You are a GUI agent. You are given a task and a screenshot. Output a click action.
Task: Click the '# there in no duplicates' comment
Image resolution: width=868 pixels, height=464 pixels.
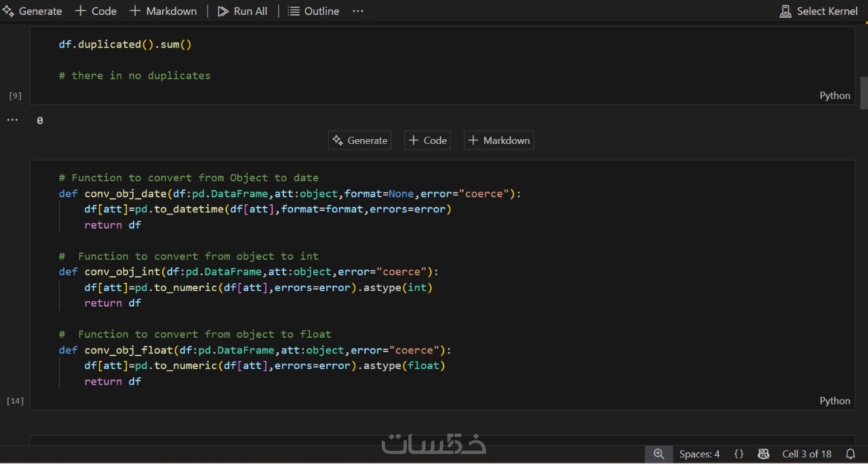(x=135, y=75)
